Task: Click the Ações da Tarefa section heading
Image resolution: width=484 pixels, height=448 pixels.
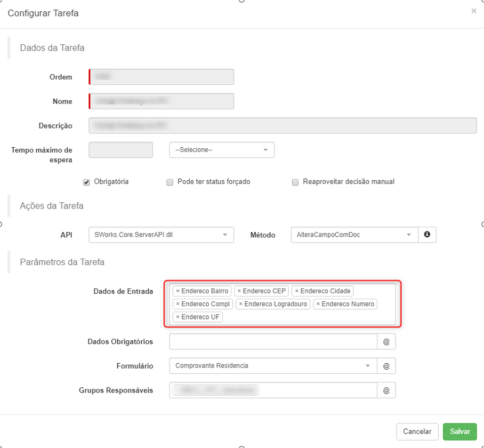Action: tap(52, 206)
